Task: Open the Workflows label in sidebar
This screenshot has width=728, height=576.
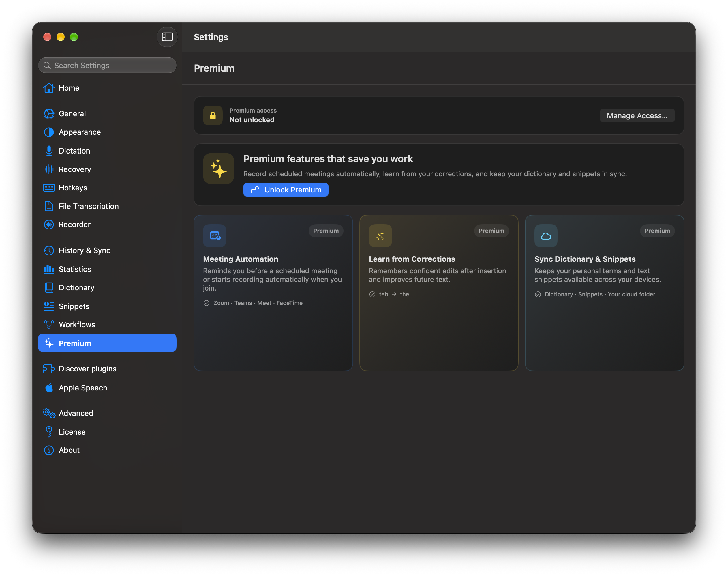Action: click(x=77, y=324)
